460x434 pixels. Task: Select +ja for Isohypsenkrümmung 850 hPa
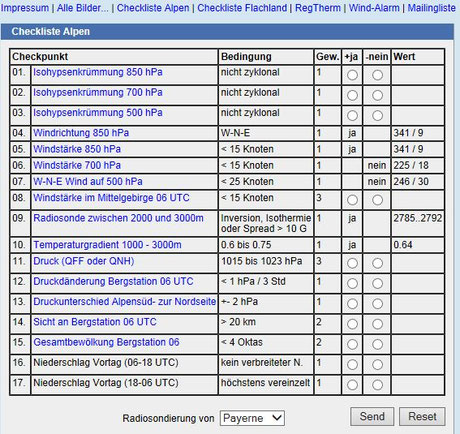click(x=352, y=75)
